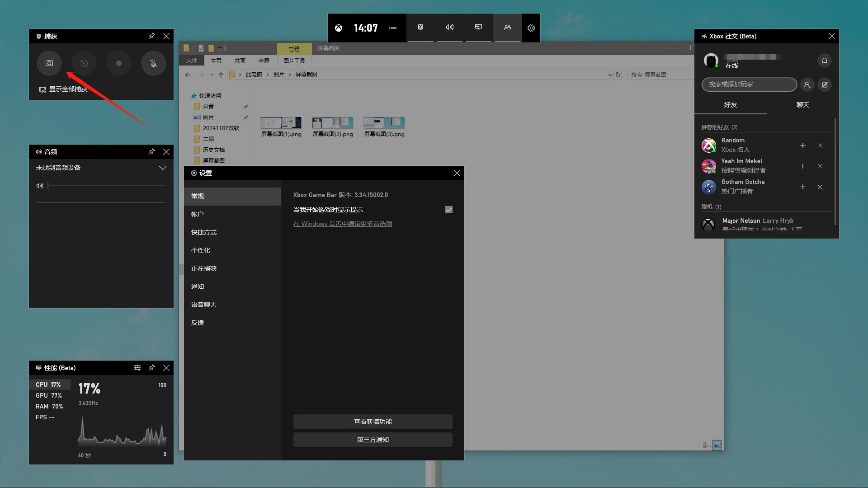Click record last 30 seconds icon
The width and height of the screenshot is (868, 488).
[x=84, y=63]
